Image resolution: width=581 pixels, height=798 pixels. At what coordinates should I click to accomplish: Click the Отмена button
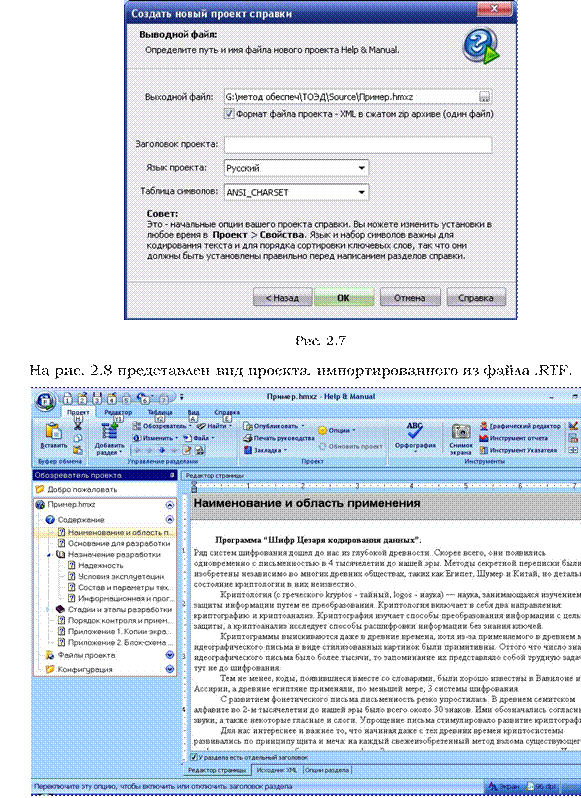pyautogui.click(x=410, y=298)
